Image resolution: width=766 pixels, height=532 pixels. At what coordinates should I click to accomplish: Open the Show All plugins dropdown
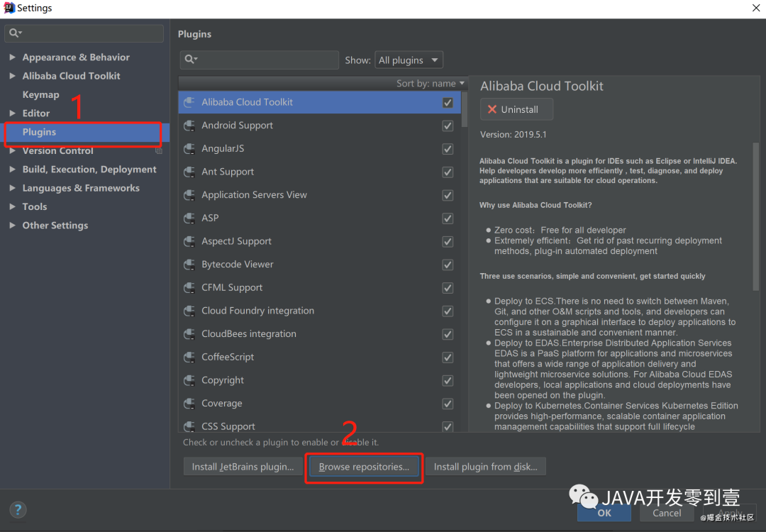tap(409, 60)
